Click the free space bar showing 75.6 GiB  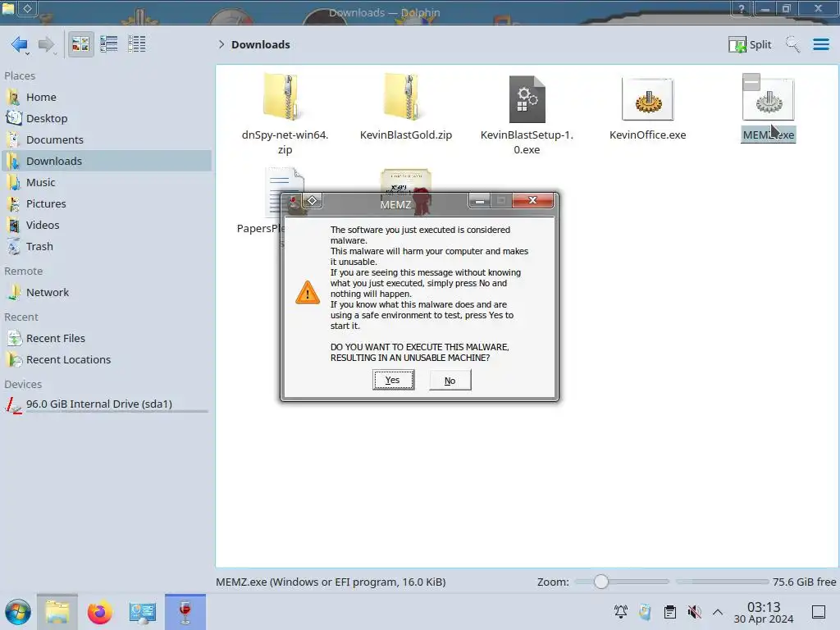coord(722,582)
